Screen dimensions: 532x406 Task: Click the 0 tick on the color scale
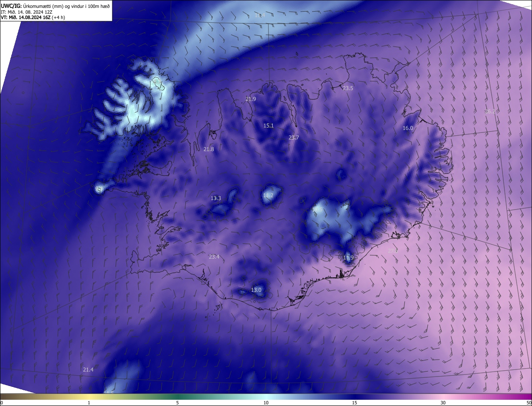[x=2, y=403]
